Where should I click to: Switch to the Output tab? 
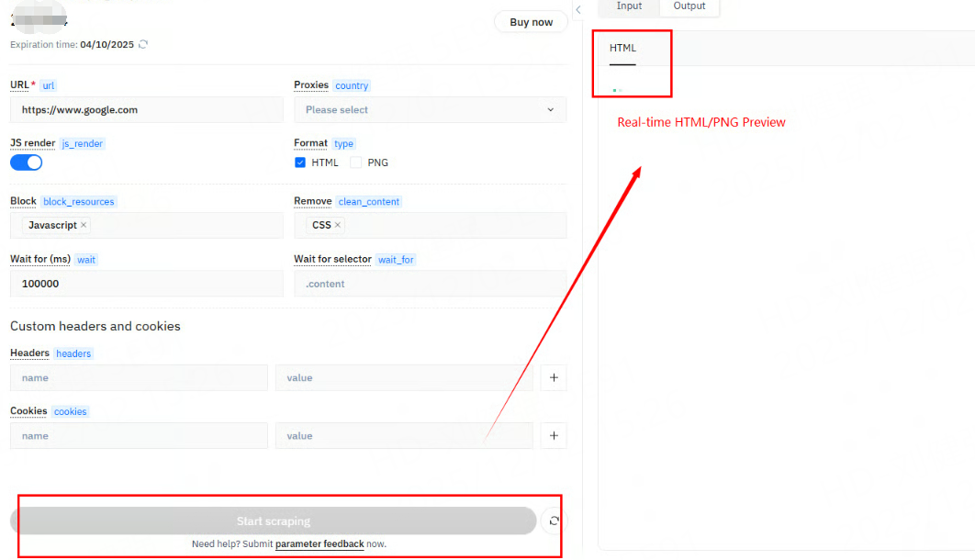(689, 6)
